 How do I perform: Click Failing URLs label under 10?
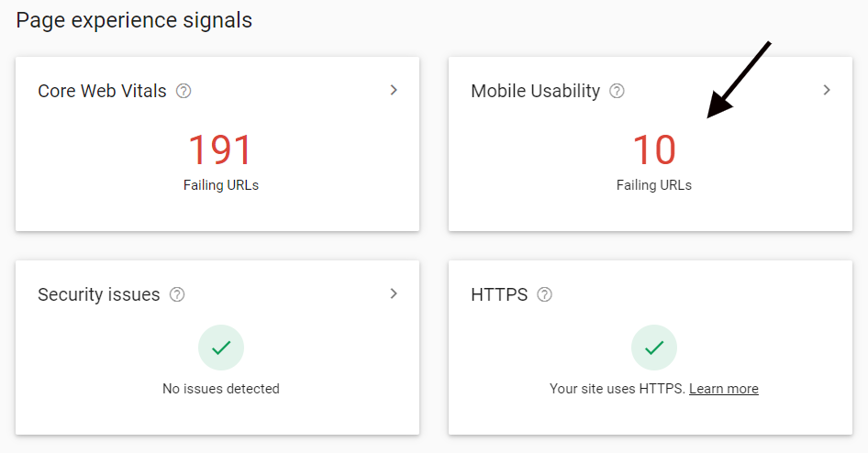(654, 185)
